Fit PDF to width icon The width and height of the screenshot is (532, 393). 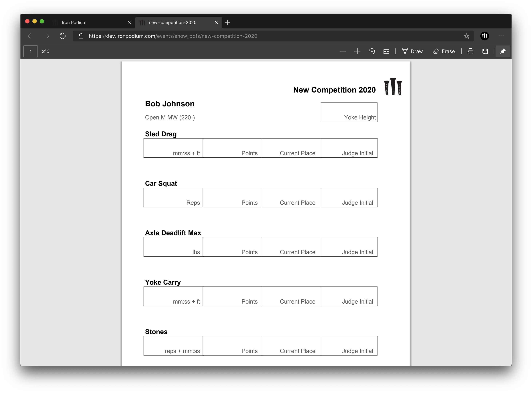(386, 51)
